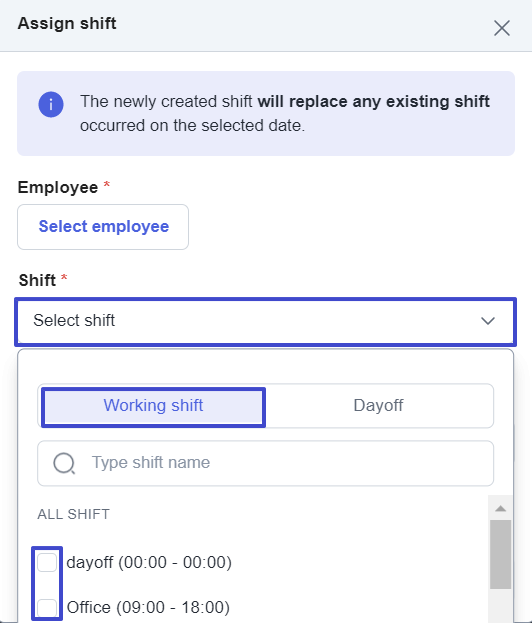This screenshot has width=532, height=623.
Task: Click the shift list scroll-up arrow
Action: click(x=501, y=508)
